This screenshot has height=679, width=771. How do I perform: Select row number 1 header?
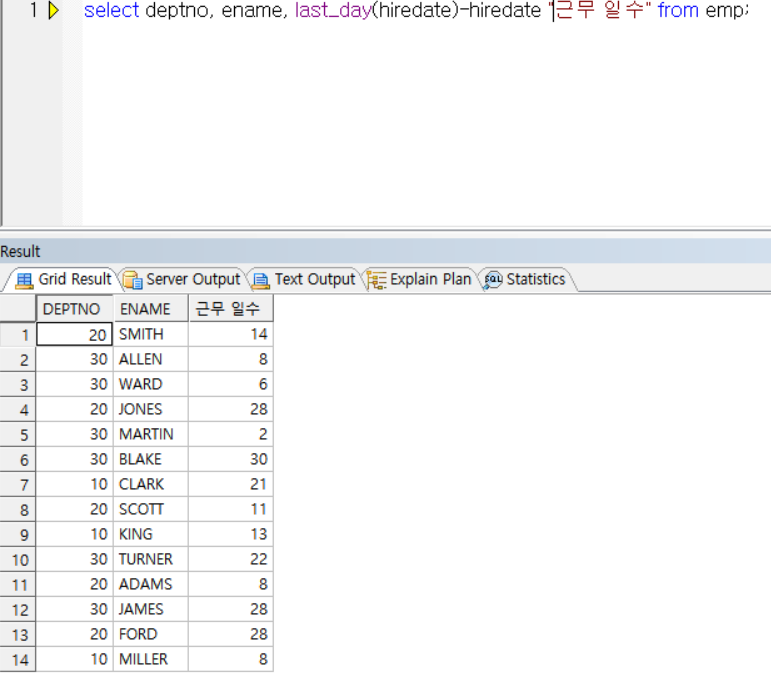18,335
